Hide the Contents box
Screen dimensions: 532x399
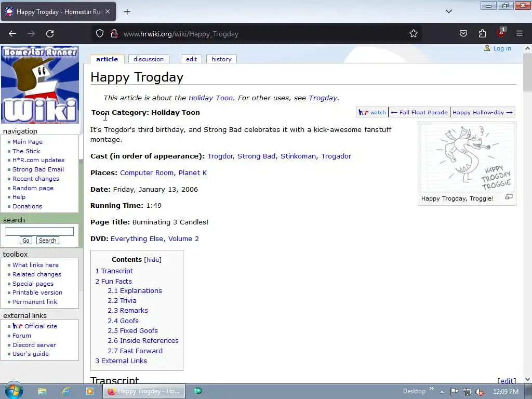click(x=153, y=260)
